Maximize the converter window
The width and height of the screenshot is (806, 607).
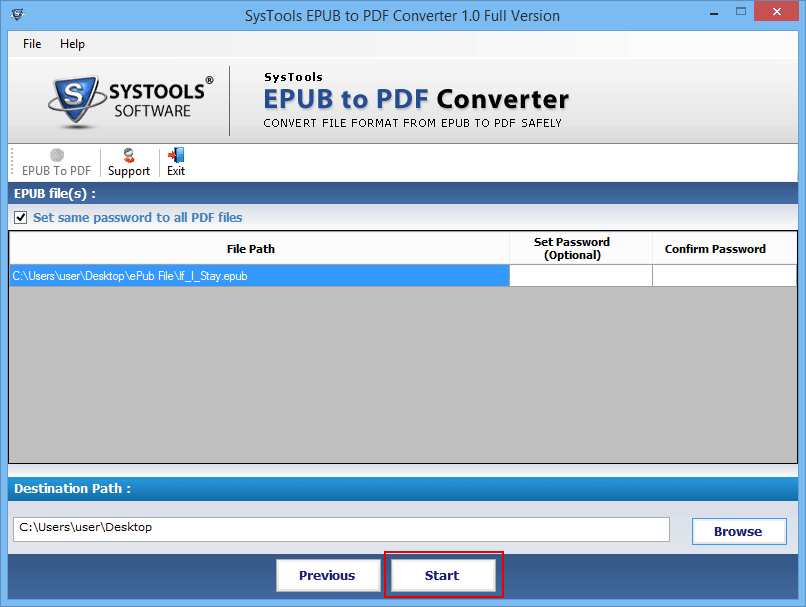741,11
